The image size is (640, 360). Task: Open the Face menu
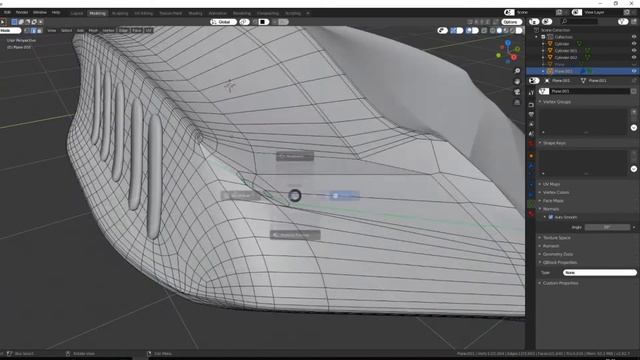pyautogui.click(x=137, y=31)
